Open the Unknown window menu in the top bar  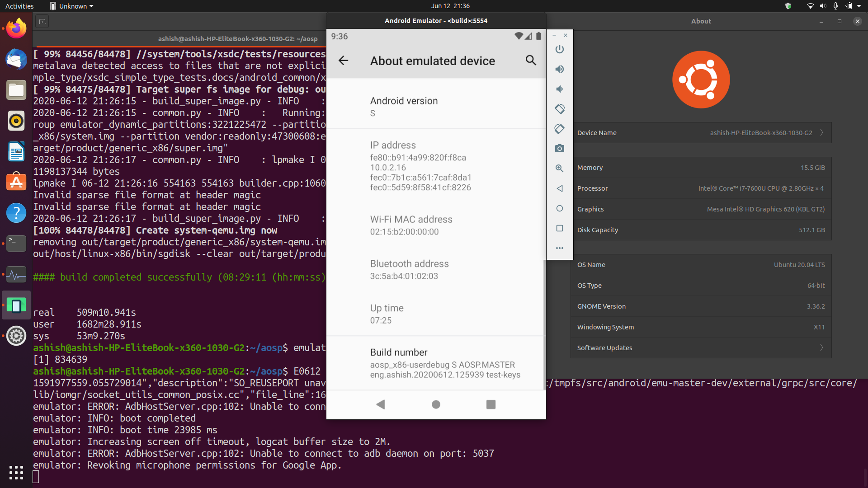(71, 6)
